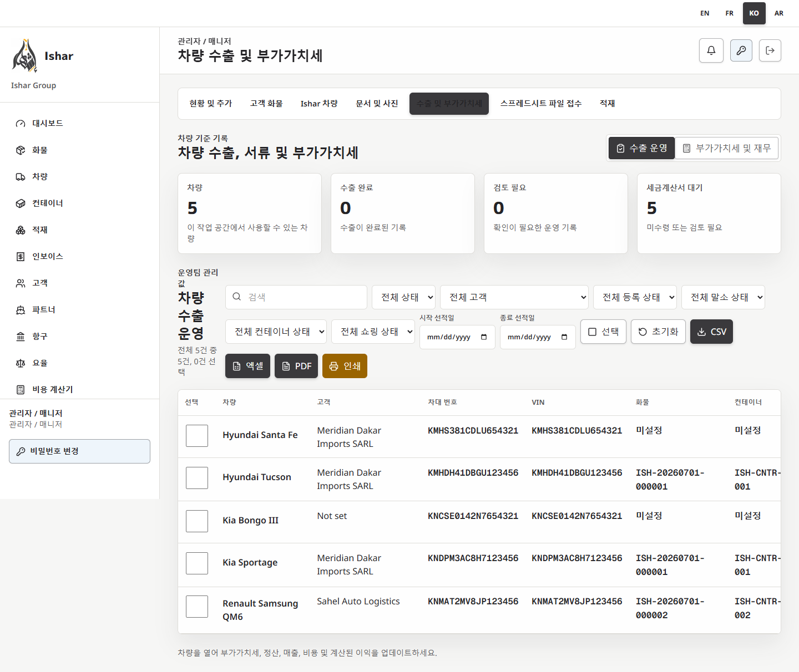The height and width of the screenshot is (672, 799).
Task: Click the logout arrow icon
Action: [x=770, y=50]
